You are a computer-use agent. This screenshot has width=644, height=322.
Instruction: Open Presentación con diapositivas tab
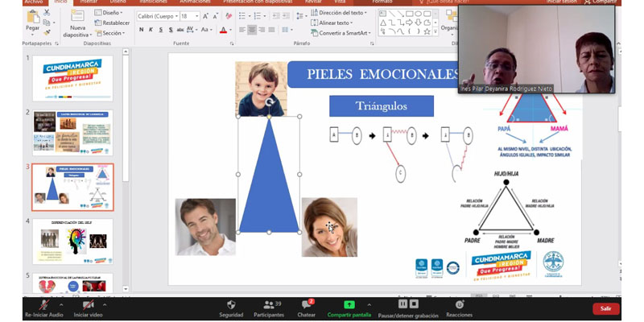point(258,2)
